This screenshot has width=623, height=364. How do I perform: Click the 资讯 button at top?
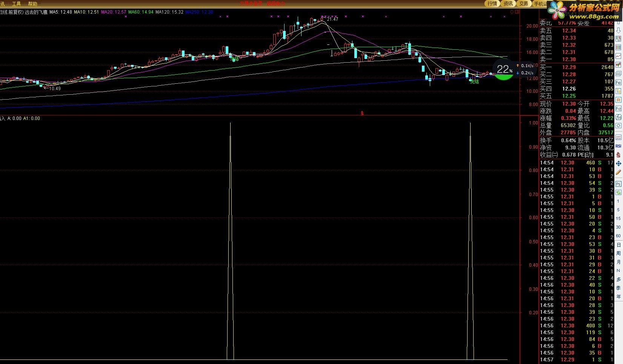[508, 3]
